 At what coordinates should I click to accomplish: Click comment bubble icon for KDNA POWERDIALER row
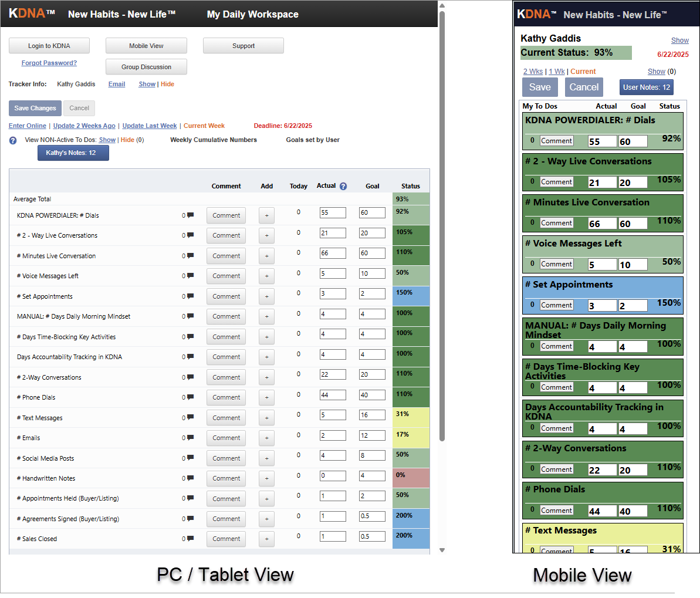tap(190, 215)
